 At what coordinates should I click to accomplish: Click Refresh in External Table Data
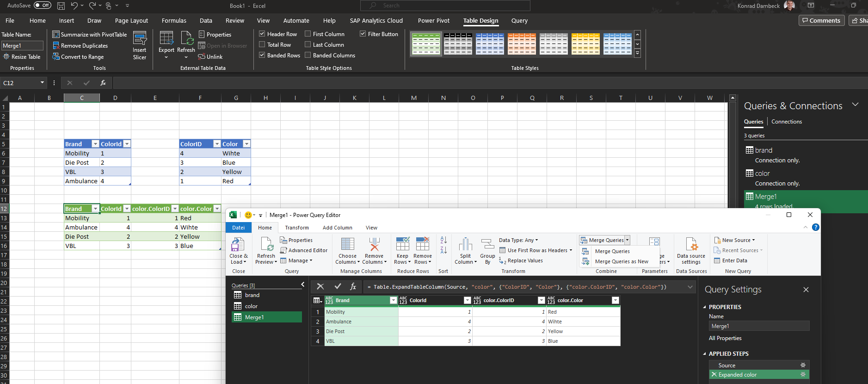click(186, 45)
